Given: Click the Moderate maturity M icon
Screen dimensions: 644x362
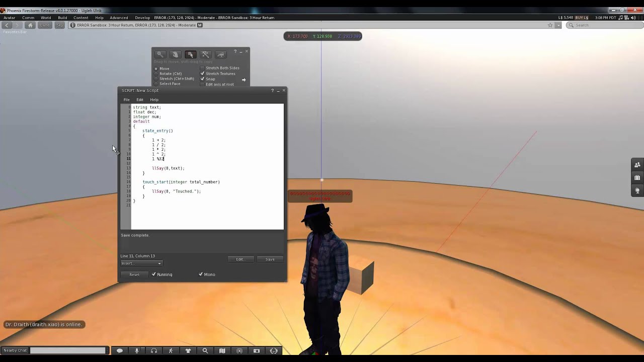Looking at the screenshot, I should (x=200, y=25).
